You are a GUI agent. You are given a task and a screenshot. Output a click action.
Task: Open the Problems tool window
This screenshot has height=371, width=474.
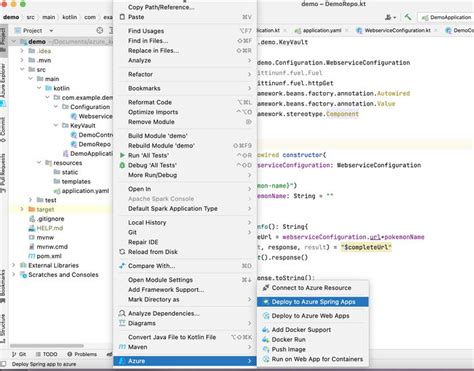[82, 354]
